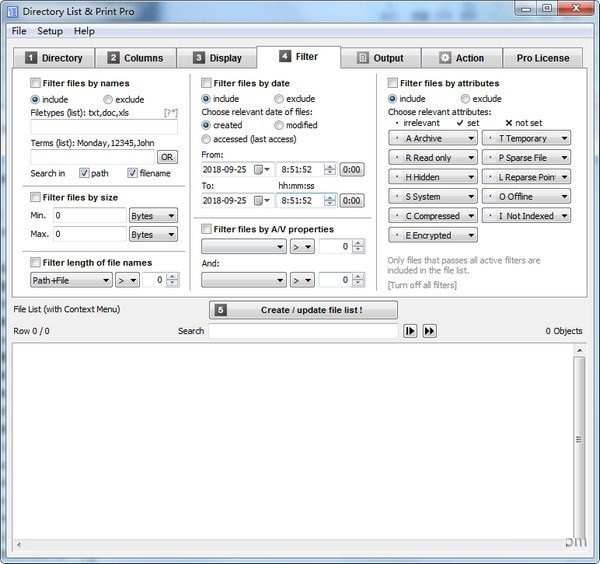Switch to the Output tab

click(381, 58)
